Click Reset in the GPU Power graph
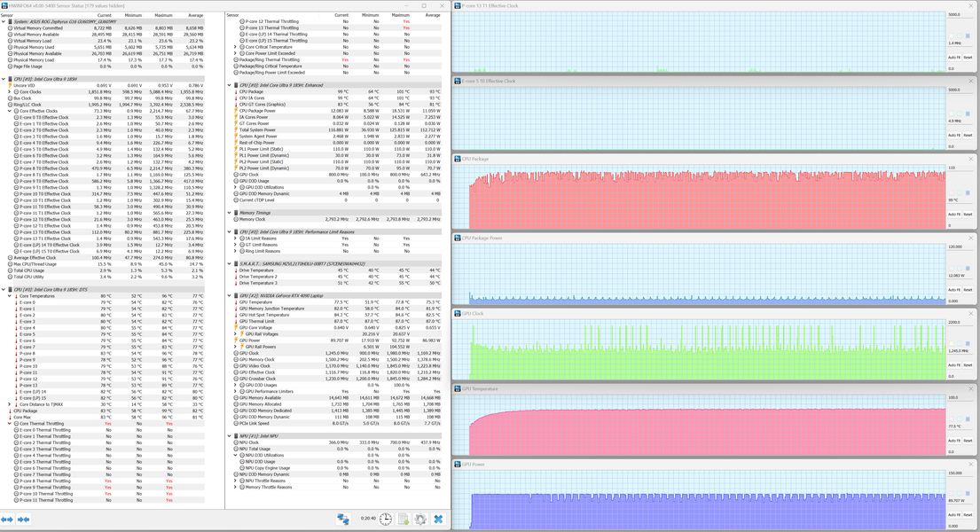The width and height of the screenshot is (980, 532). tap(968, 515)
